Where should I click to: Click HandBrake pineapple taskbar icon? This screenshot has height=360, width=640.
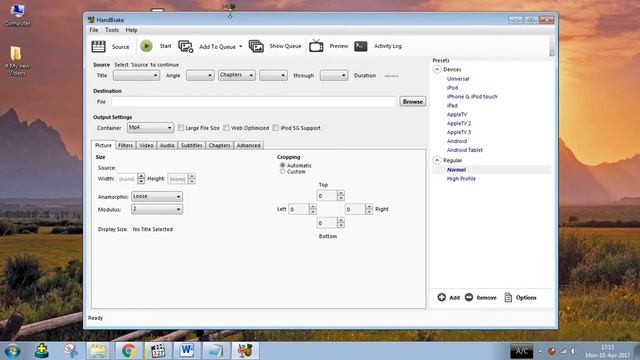pos(245,351)
